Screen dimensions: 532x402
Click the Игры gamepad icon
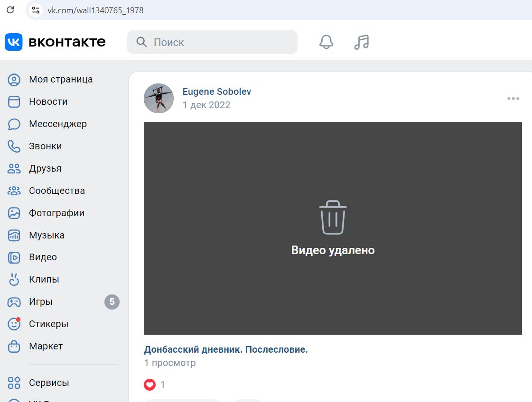pyautogui.click(x=14, y=302)
